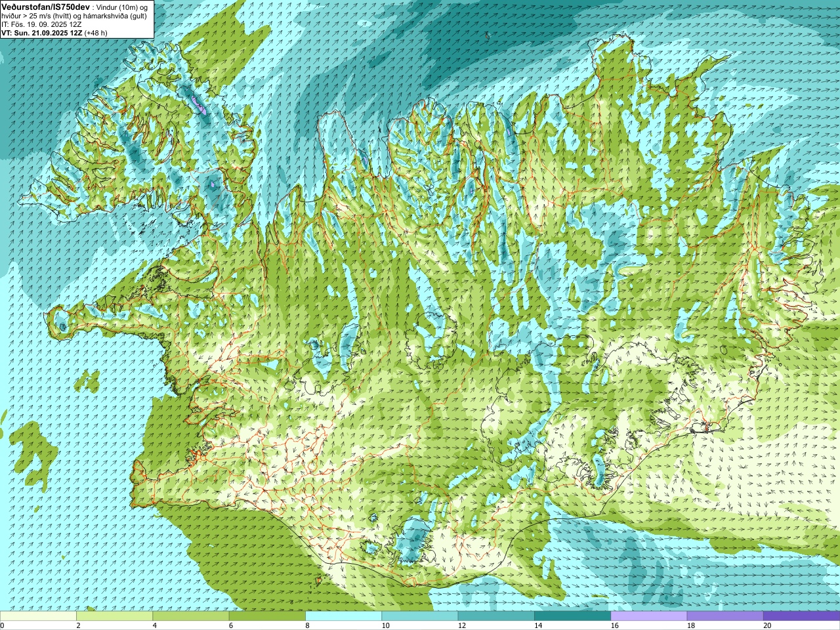This screenshot has height=630, width=840.
Task: Click the legend tick label "14"
Action: click(538, 625)
